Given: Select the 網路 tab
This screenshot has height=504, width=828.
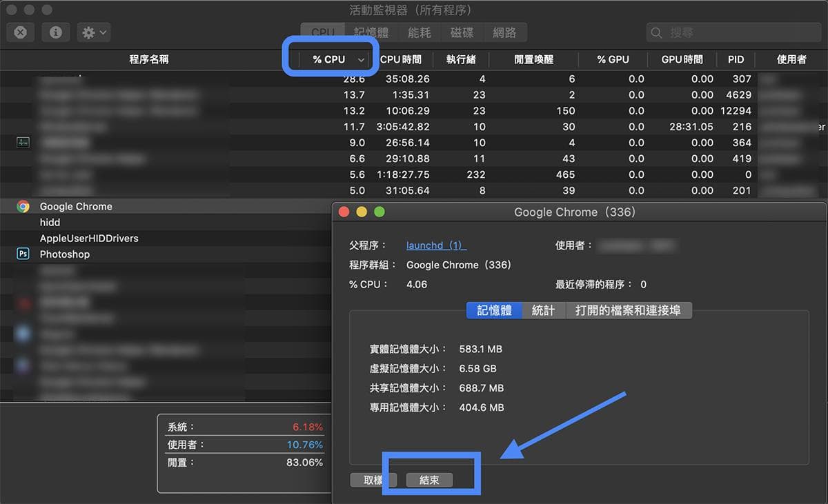Looking at the screenshot, I should coord(504,32).
